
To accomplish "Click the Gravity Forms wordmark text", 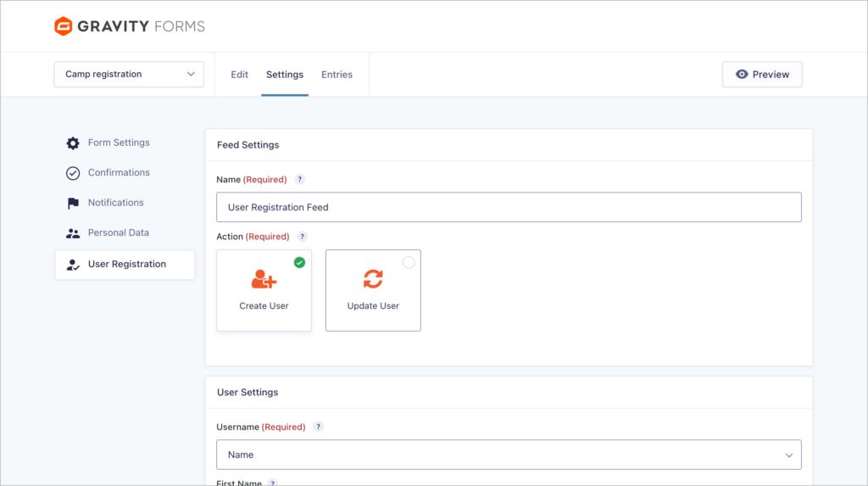I will [x=142, y=26].
